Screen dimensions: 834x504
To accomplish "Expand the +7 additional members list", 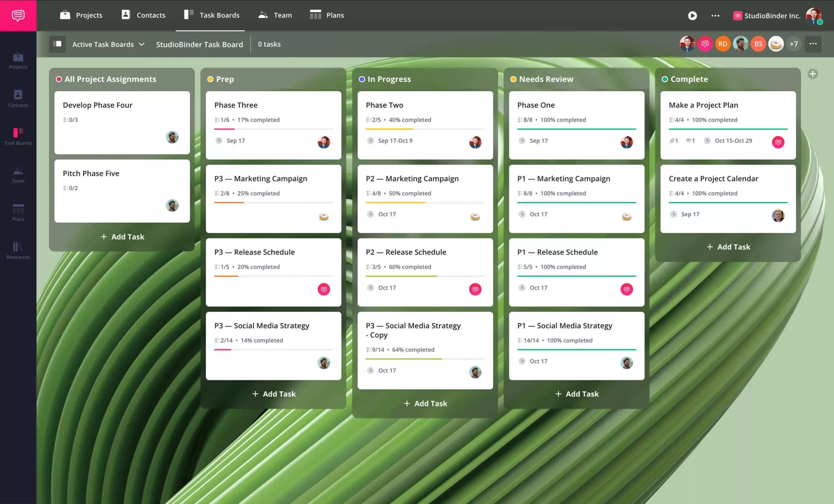I will pyautogui.click(x=793, y=44).
